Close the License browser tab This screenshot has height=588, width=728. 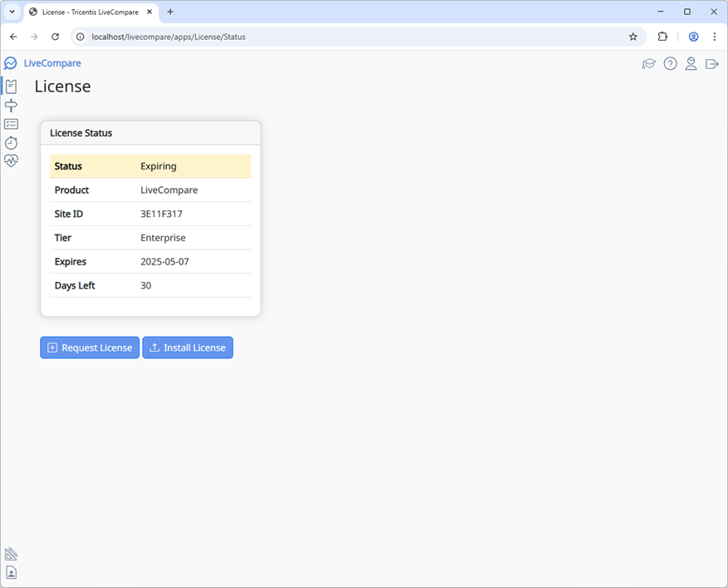(x=150, y=12)
